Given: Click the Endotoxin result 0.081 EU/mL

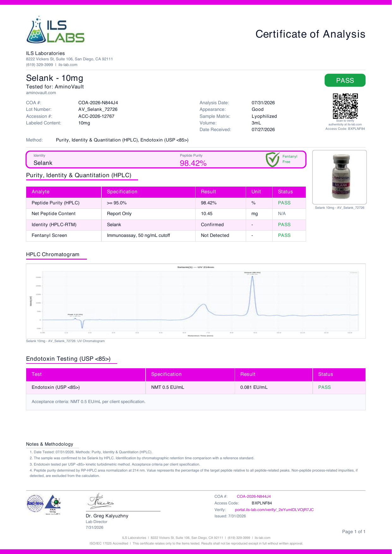Looking at the screenshot, I should 254,387.
